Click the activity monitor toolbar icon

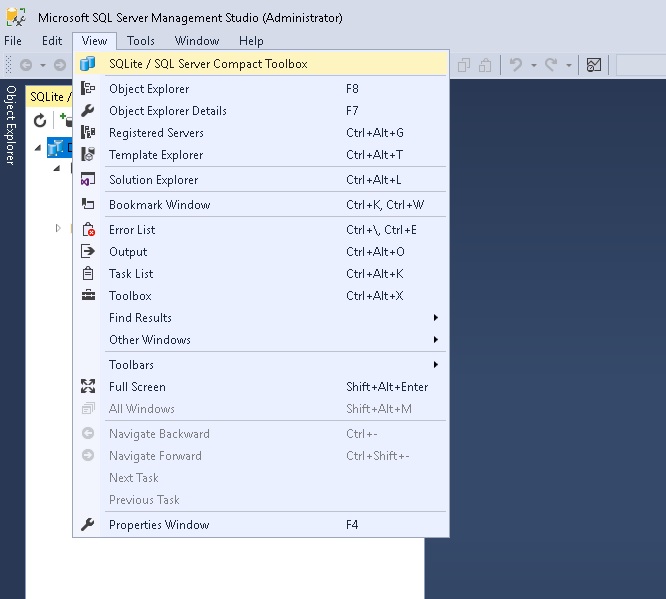(x=594, y=65)
